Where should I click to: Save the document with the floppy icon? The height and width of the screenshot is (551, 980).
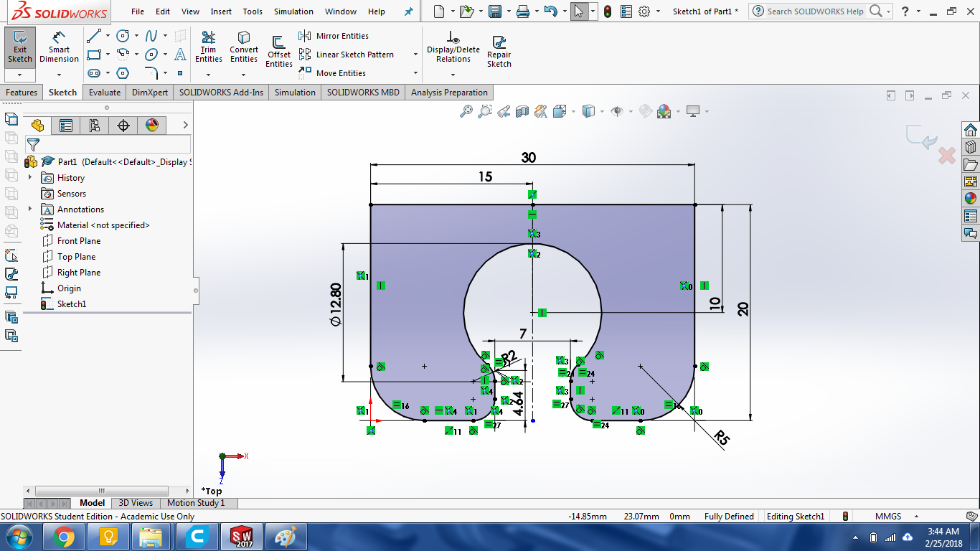(494, 11)
